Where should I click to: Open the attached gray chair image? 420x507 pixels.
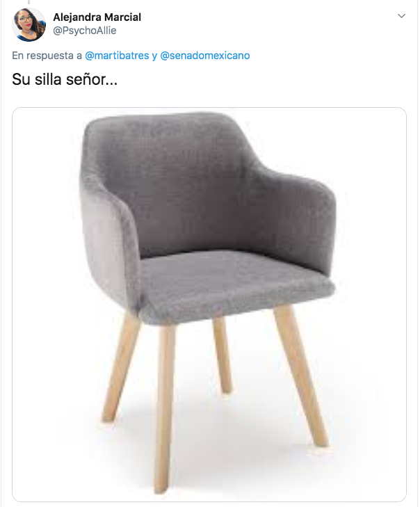[x=209, y=304]
